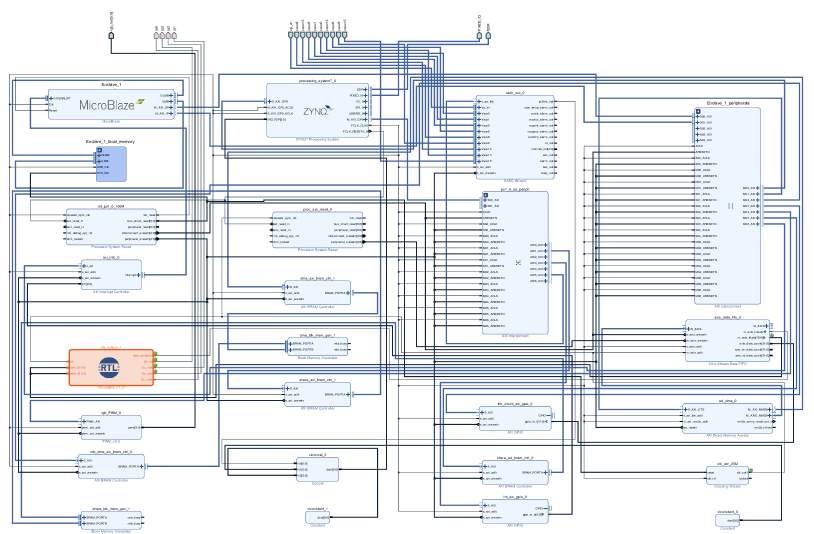Select the clk_wiz_25M Clocking Wizard block
This screenshot has width=814, height=534.
pos(728,475)
